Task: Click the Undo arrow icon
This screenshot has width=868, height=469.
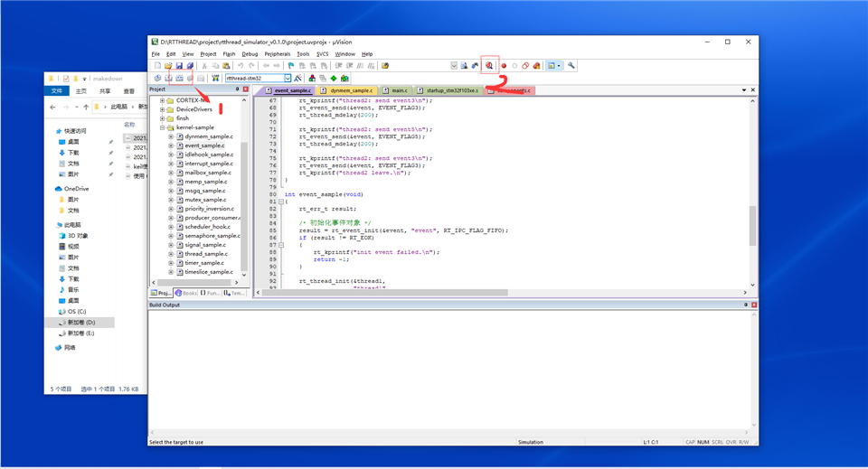Action: tap(241, 66)
